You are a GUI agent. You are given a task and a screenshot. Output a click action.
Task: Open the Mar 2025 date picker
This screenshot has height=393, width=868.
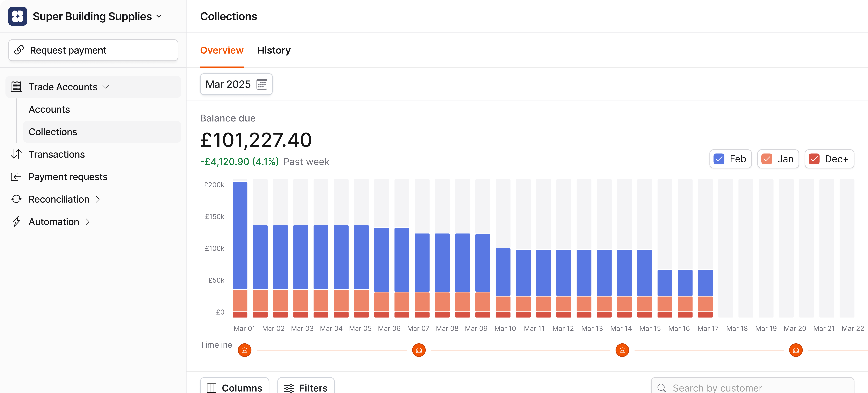236,84
